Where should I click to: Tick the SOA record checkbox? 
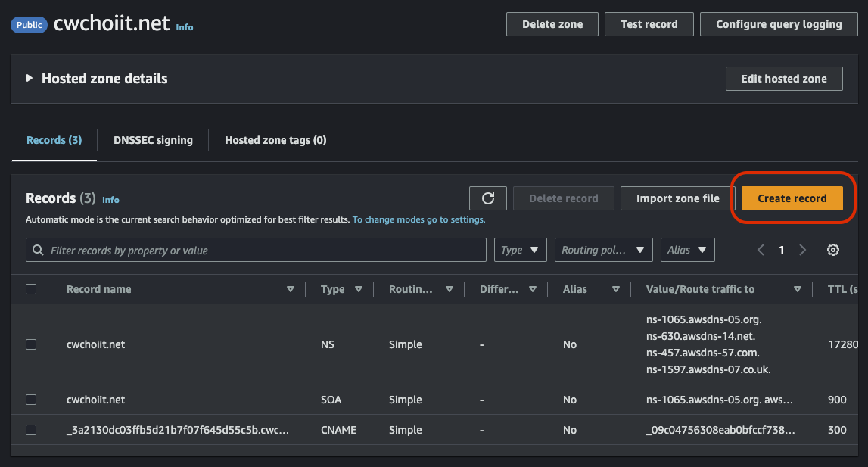coord(31,400)
